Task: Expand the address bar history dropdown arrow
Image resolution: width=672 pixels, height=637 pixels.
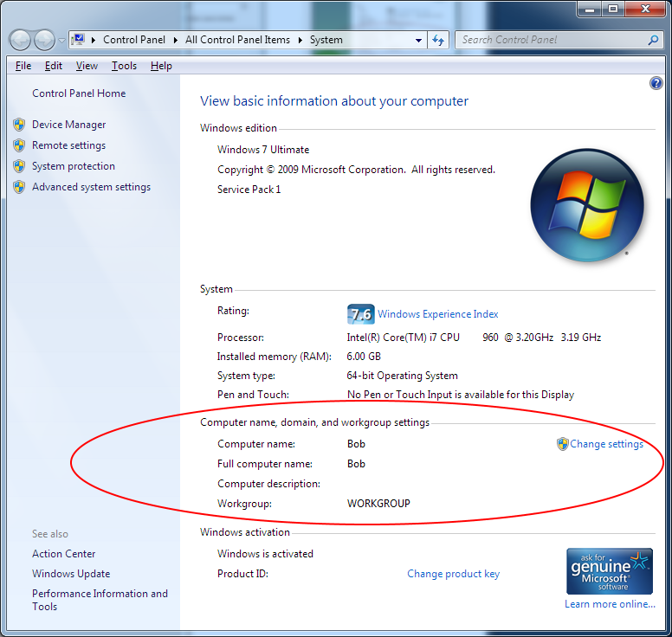Action: [418, 40]
